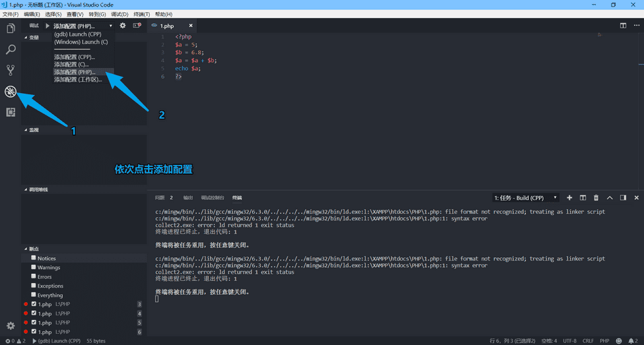Switch to the 输出 output panel tab
The image size is (644, 345).
[188, 198]
